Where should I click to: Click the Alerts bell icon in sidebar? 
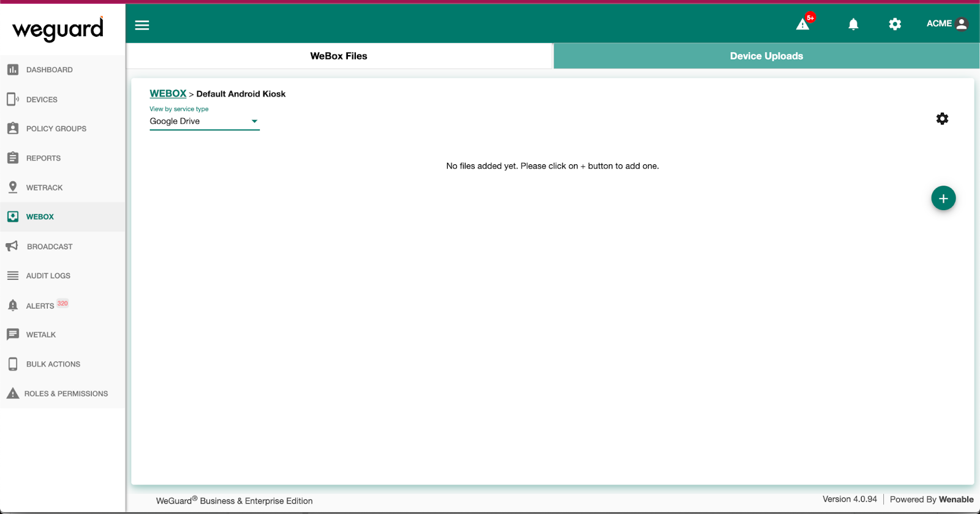click(x=13, y=305)
